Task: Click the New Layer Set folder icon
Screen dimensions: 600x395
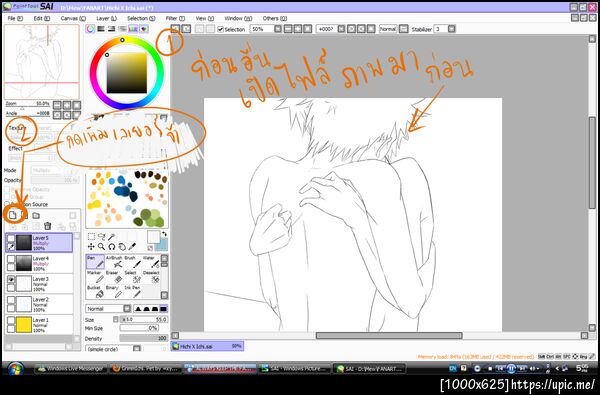Action: coord(36,215)
